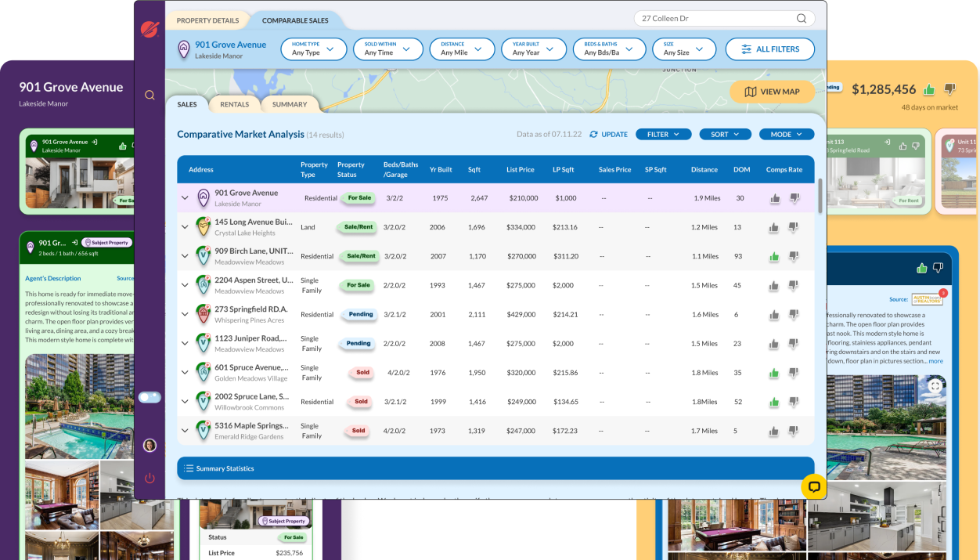
Task: Click the magnifier in the 27 Colleen Dr search
Action: (x=800, y=17)
